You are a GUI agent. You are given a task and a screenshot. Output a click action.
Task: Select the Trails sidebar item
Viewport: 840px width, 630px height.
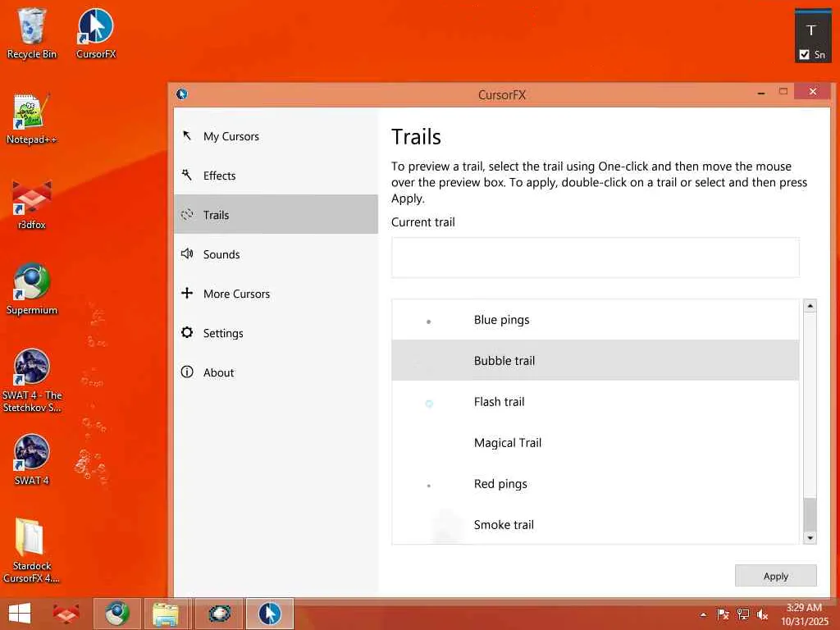pyautogui.click(x=276, y=214)
